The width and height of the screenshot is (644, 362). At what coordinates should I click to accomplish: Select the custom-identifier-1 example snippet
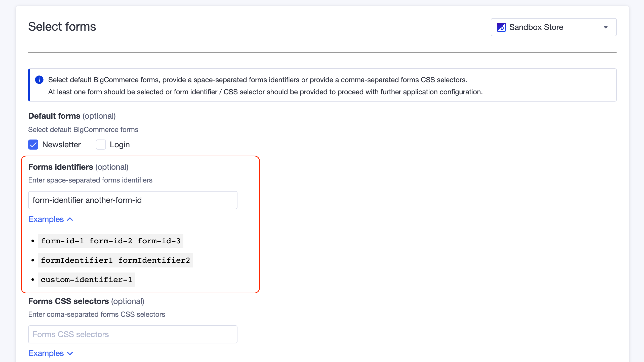(x=86, y=279)
